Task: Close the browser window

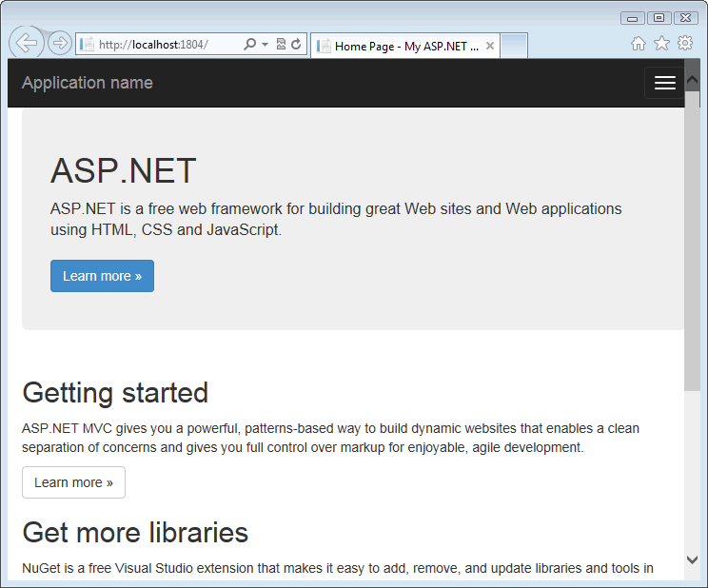Action: click(x=685, y=18)
